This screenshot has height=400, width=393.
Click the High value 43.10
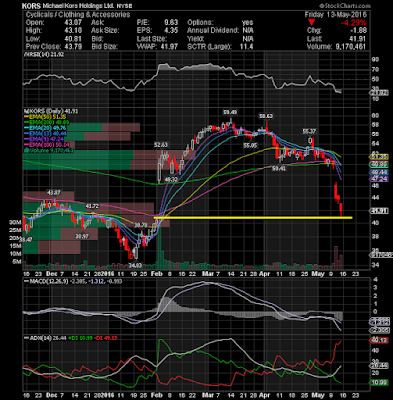tap(73, 31)
